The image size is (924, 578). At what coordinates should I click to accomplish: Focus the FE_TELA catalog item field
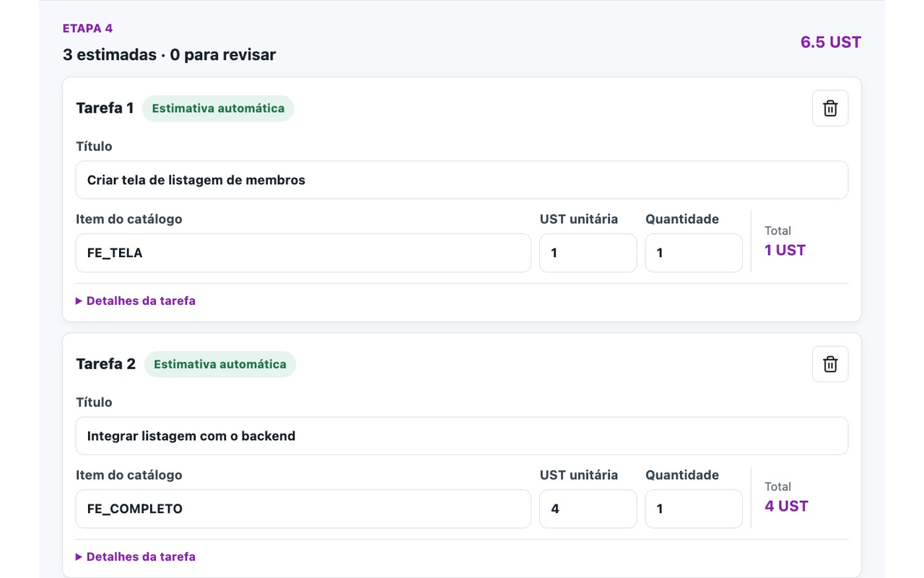pyautogui.click(x=303, y=253)
